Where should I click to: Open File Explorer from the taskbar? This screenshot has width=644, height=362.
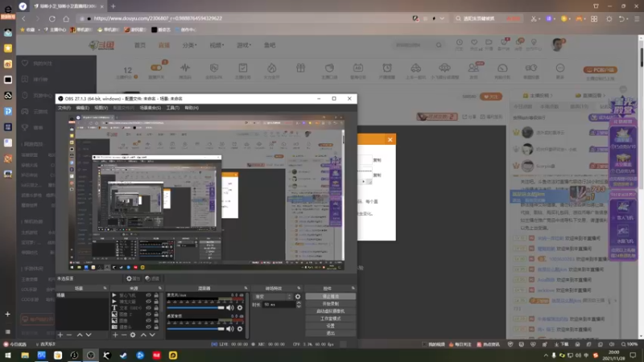[x=25, y=356]
